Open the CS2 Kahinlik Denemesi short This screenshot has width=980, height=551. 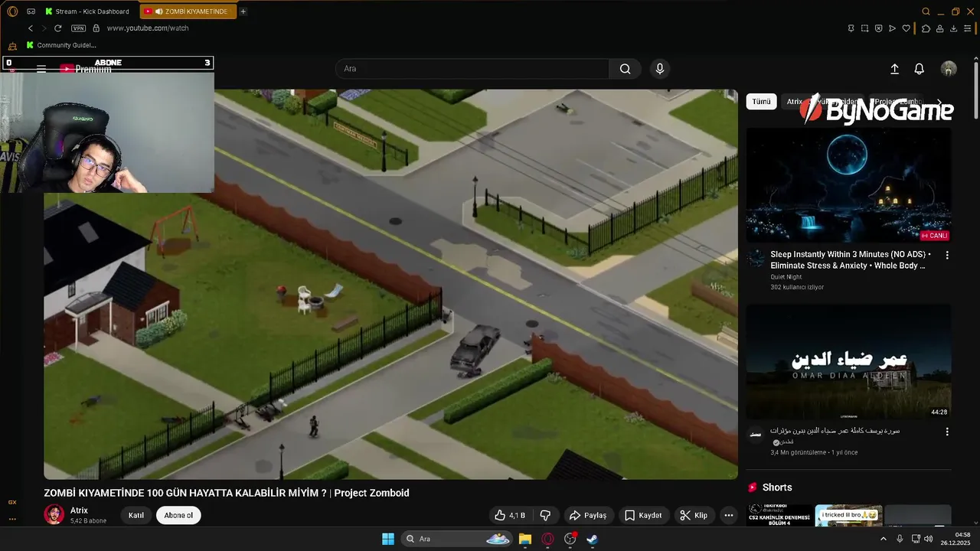(x=780, y=515)
